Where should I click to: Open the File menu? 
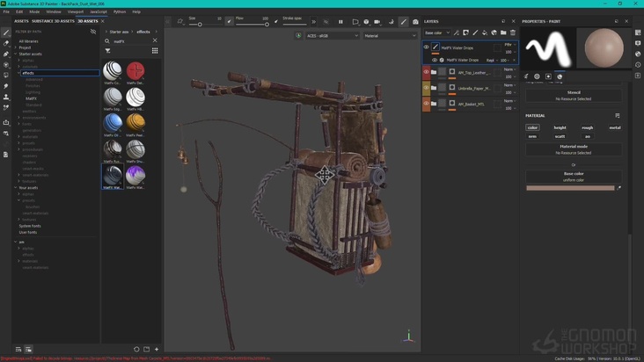coord(6,12)
